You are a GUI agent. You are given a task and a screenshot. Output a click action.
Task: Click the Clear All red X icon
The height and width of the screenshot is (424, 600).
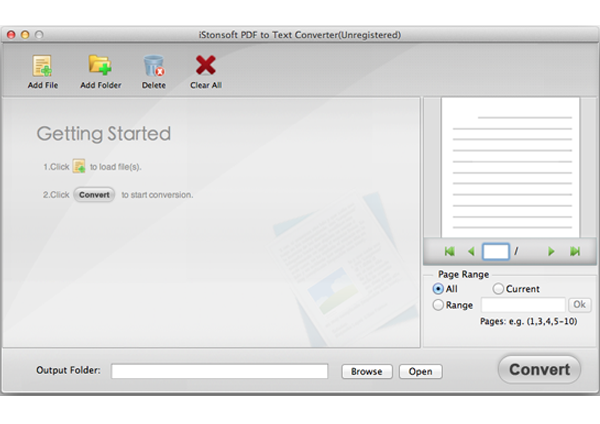pyautogui.click(x=206, y=66)
